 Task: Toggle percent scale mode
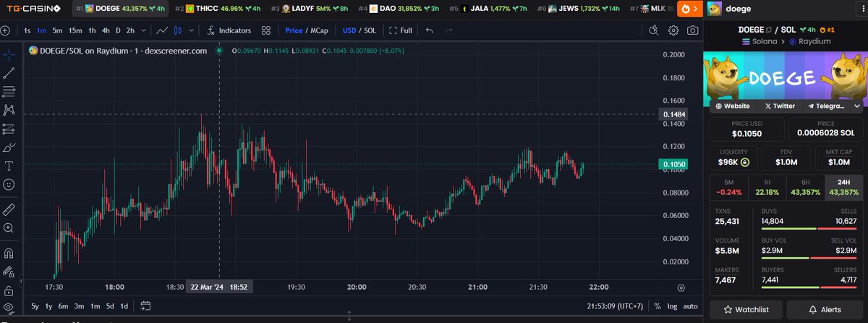tap(657, 306)
